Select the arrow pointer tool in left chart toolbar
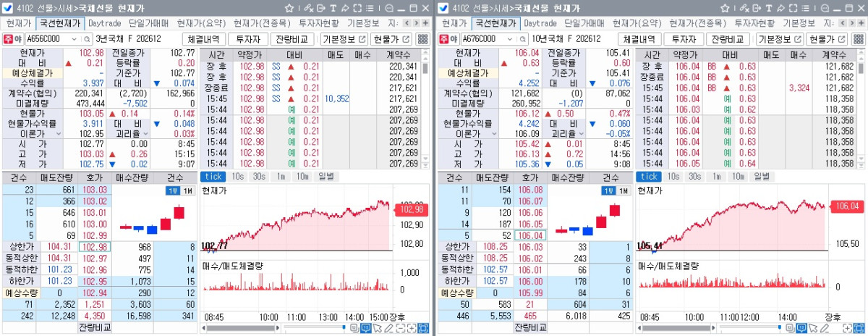Screen dimensions: 868x336 (x=378, y=328)
